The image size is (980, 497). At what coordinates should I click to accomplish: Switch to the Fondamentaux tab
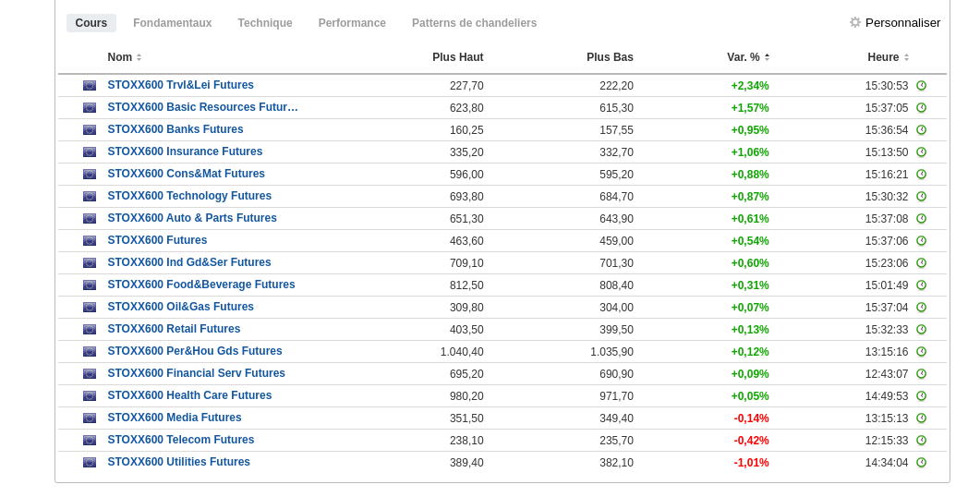point(172,23)
